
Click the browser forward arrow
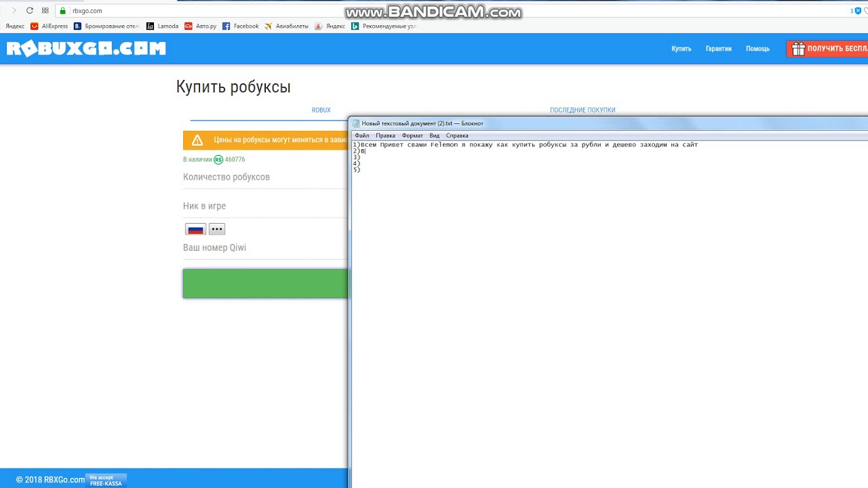[x=14, y=11]
